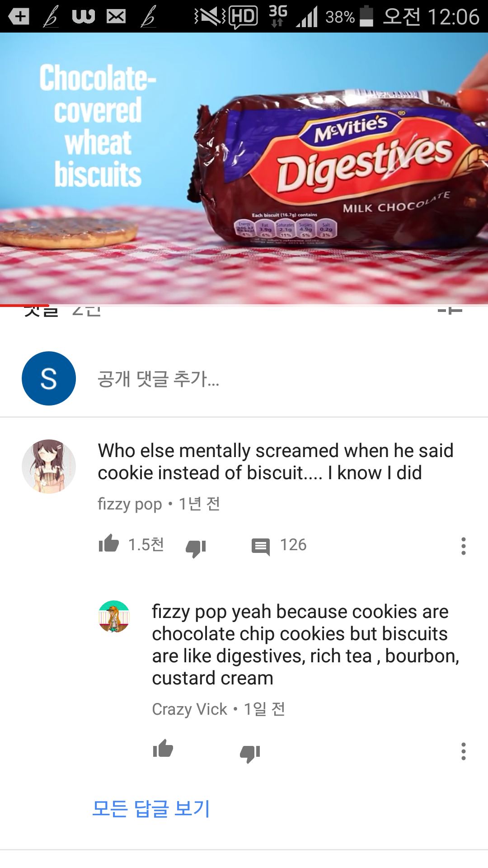This screenshot has width=488, height=868.
Task: Open the comment sort icon below video
Action: [450, 310]
